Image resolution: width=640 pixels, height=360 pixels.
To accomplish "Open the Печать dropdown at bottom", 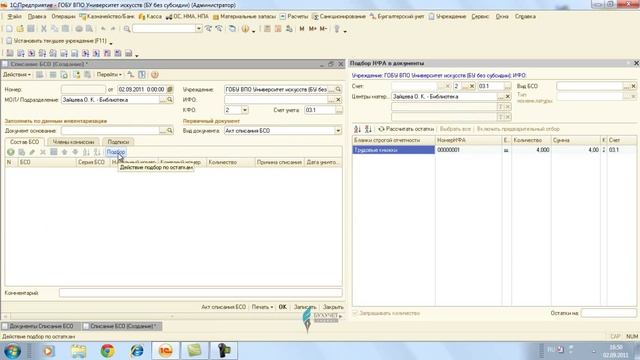I will pyautogui.click(x=262, y=307).
